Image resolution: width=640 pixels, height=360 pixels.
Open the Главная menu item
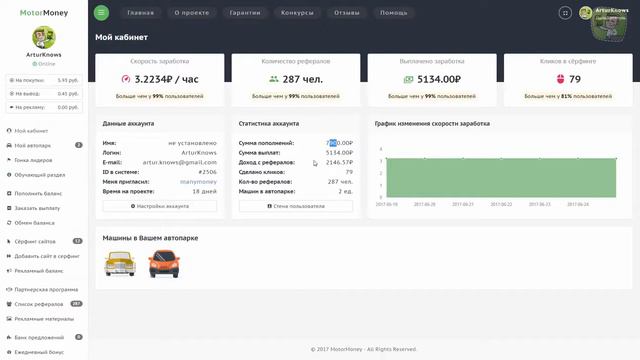(x=140, y=13)
